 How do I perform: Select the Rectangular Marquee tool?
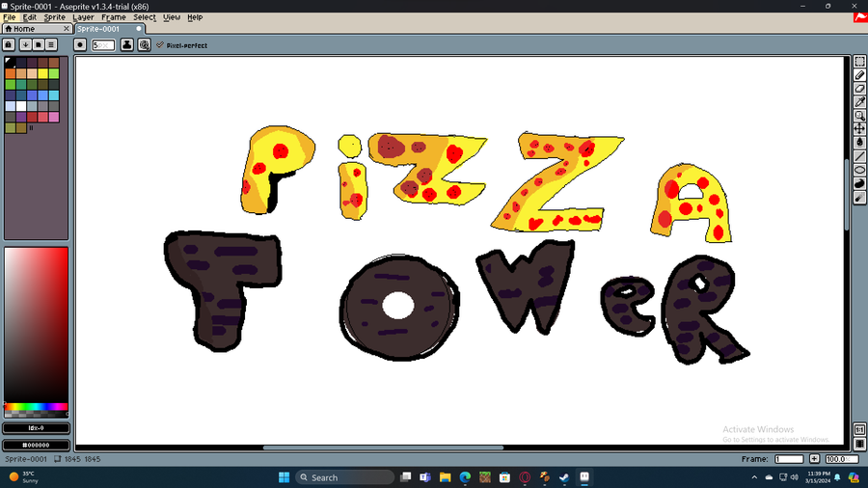[x=859, y=62]
